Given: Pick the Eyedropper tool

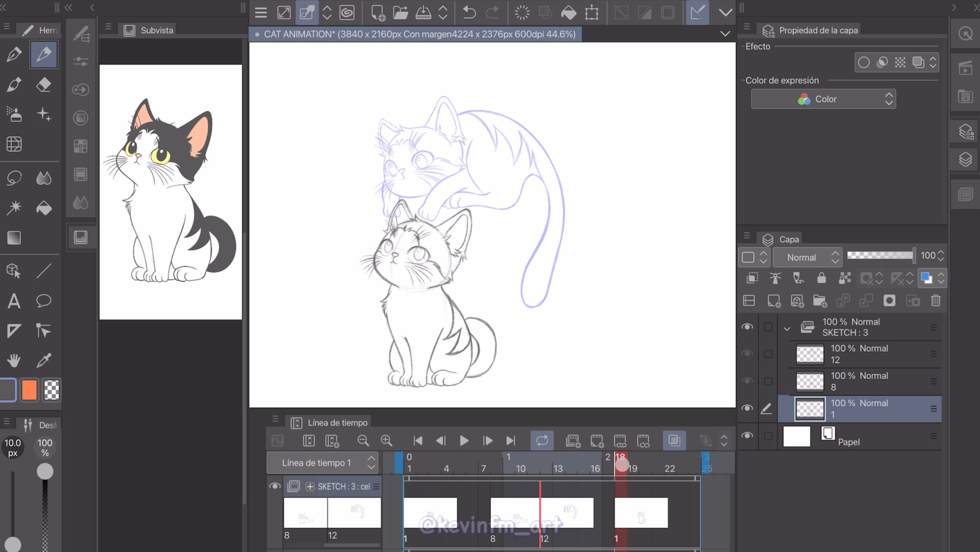Looking at the screenshot, I should (x=44, y=361).
